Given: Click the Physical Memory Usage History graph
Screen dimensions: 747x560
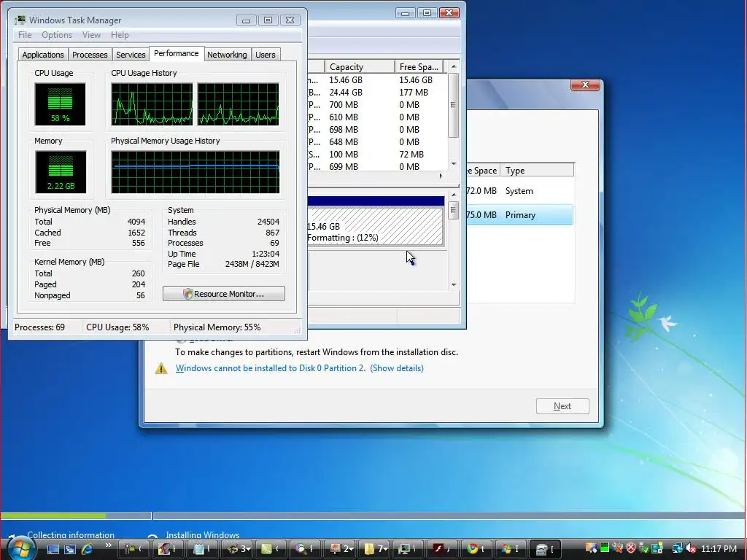Looking at the screenshot, I should pyautogui.click(x=196, y=172).
